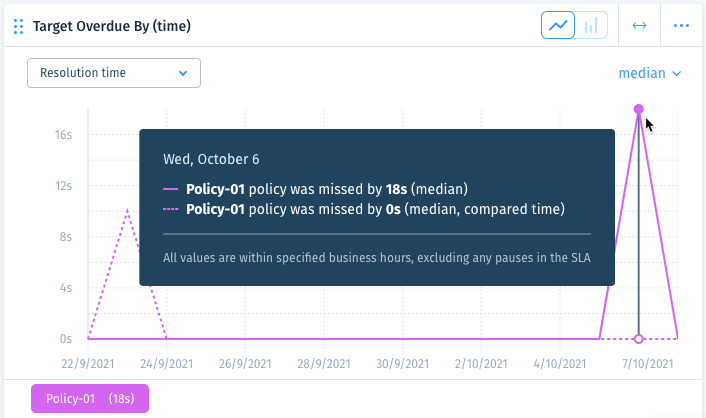This screenshot has width=706, height=418.
Task: Click the expand width arrows icon
Action: click(639, 26)
